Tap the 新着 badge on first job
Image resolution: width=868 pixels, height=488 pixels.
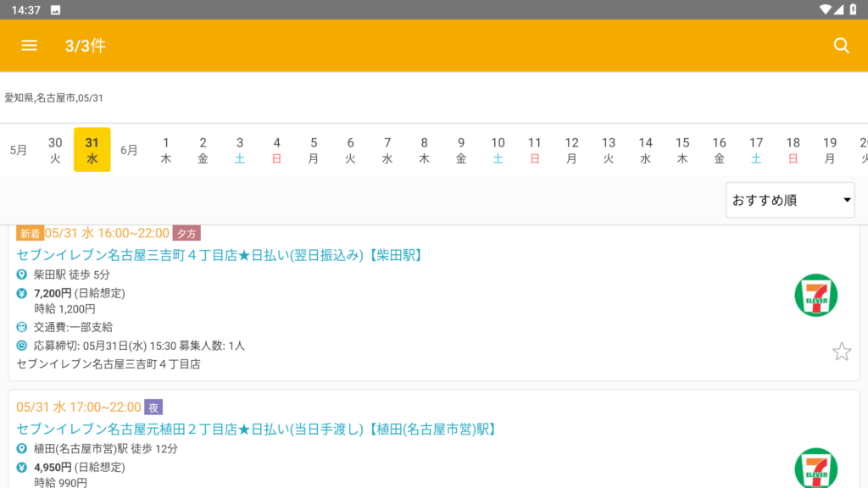pyautogui.click(x=30, y=234)
